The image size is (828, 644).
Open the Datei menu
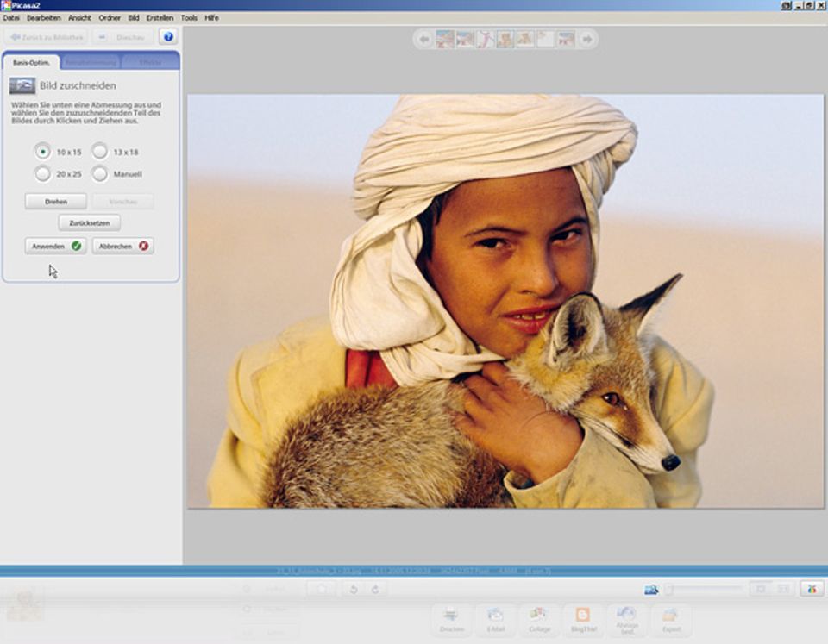[11, 18]
